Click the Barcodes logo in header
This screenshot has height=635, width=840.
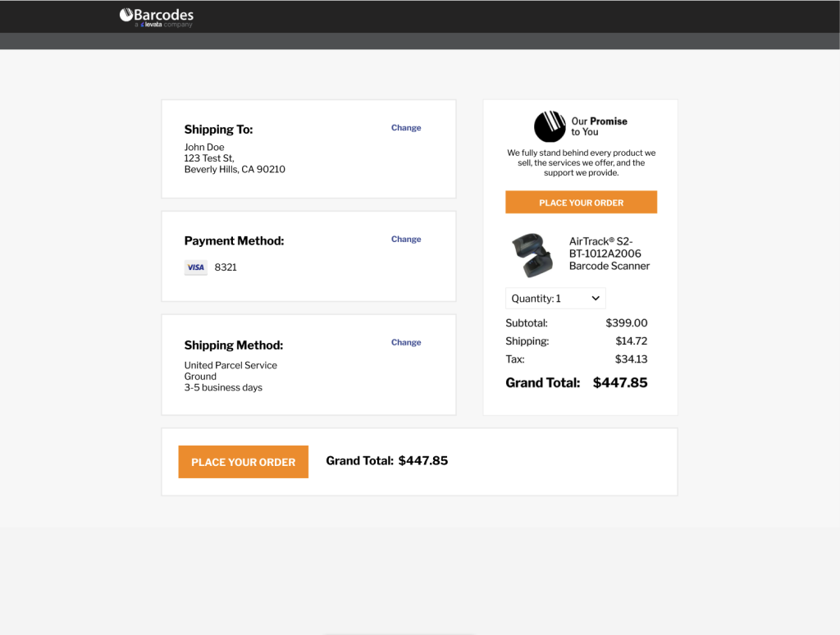point(157,17)
